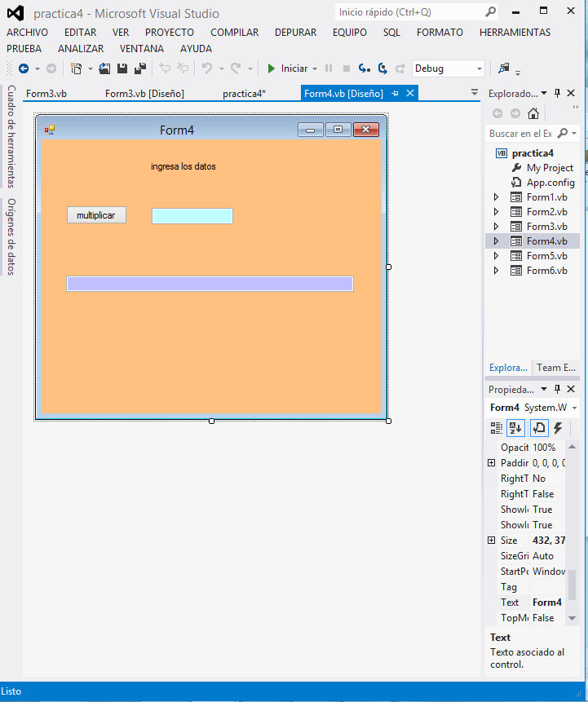Open the FORMATO menu

440,33
